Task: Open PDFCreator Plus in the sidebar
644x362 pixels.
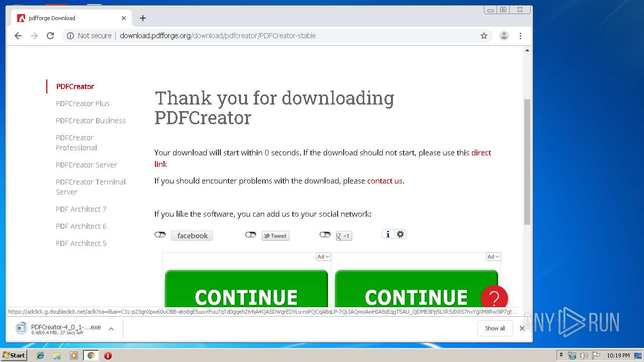Action: click(83, 104)
